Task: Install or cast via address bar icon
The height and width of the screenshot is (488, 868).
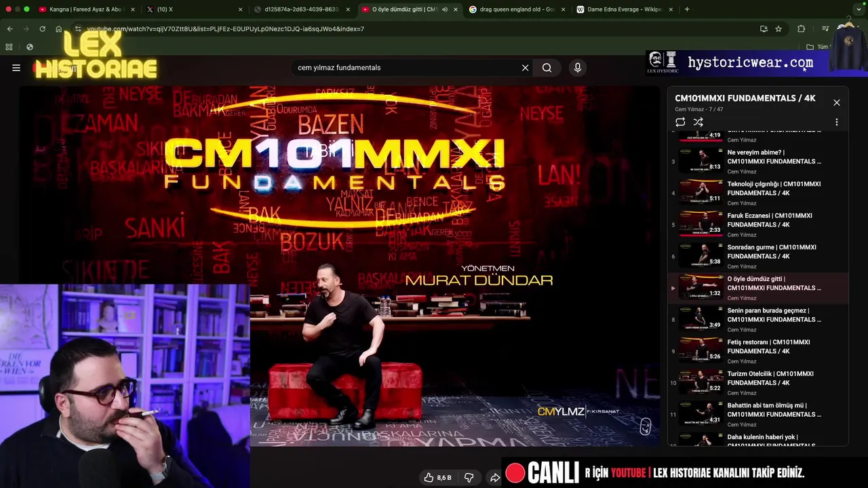Action: point(764,29)
